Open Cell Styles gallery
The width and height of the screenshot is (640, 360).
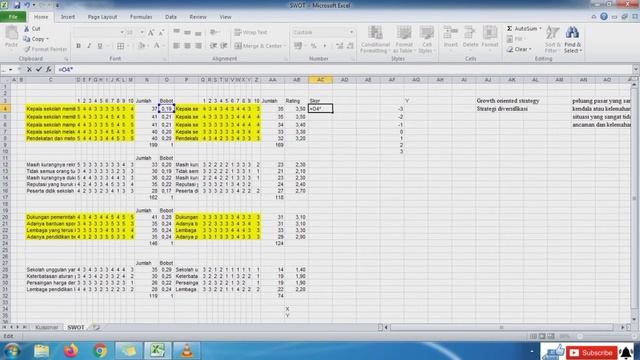tap(427, 39)
